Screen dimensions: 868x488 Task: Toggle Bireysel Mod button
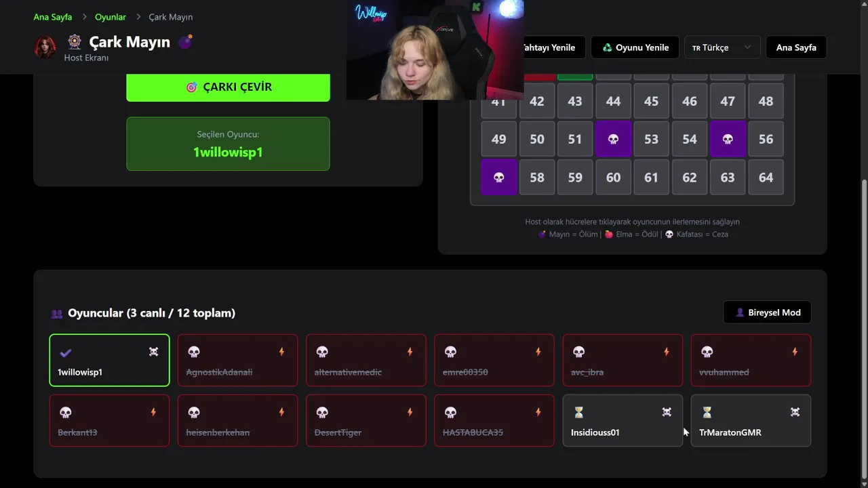767,312
